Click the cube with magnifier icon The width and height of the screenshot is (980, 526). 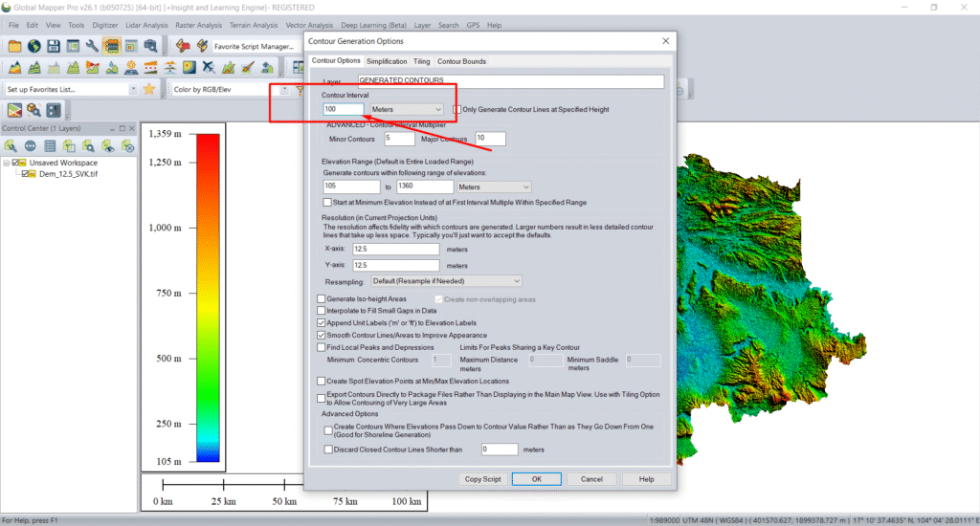pos(33,111)
